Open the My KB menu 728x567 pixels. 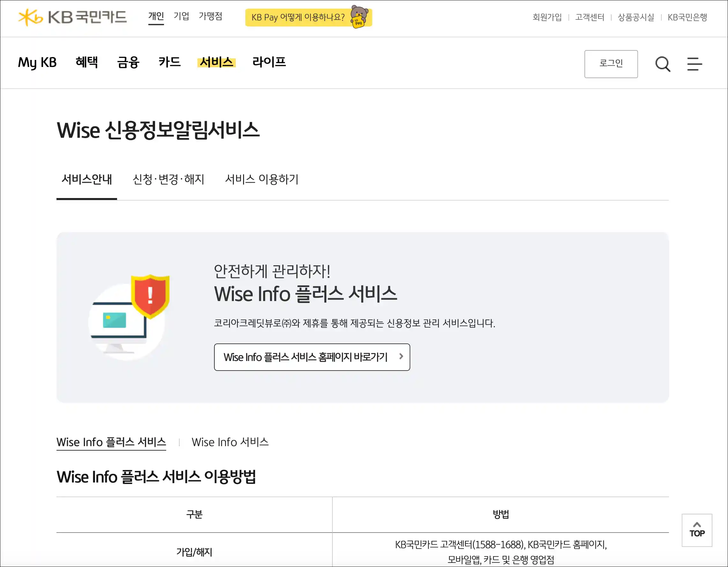point(37,63)
